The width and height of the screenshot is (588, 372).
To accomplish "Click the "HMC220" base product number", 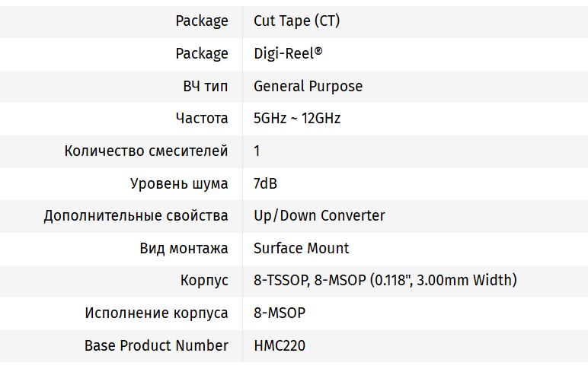I will pyautogui.click(x=280, y=345).
